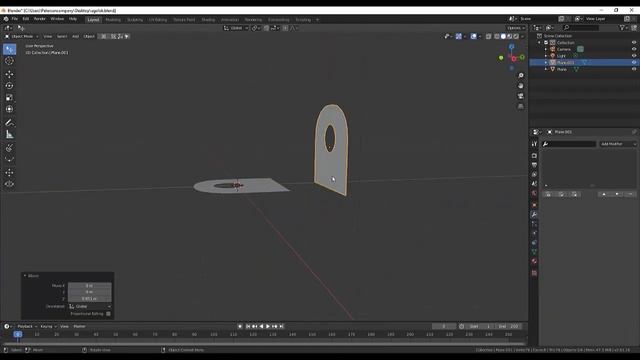Open the Scene properties tab
This screenshot has height=360, width=640.
point(534,184)
